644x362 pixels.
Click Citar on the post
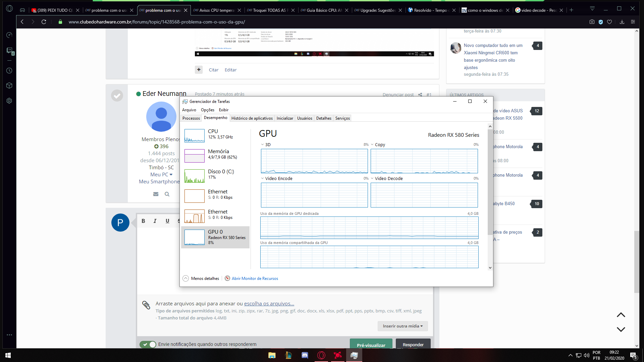coord(214,70)
